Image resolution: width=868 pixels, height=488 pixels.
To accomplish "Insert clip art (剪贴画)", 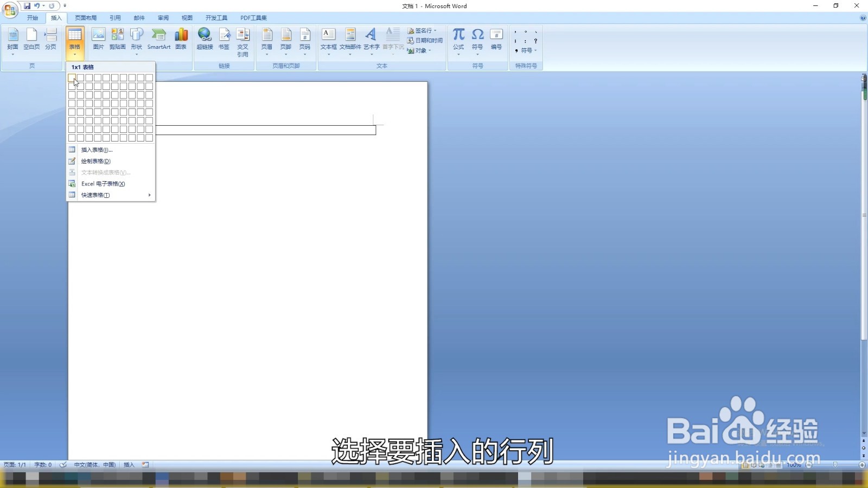I will (x=117, y=40).
